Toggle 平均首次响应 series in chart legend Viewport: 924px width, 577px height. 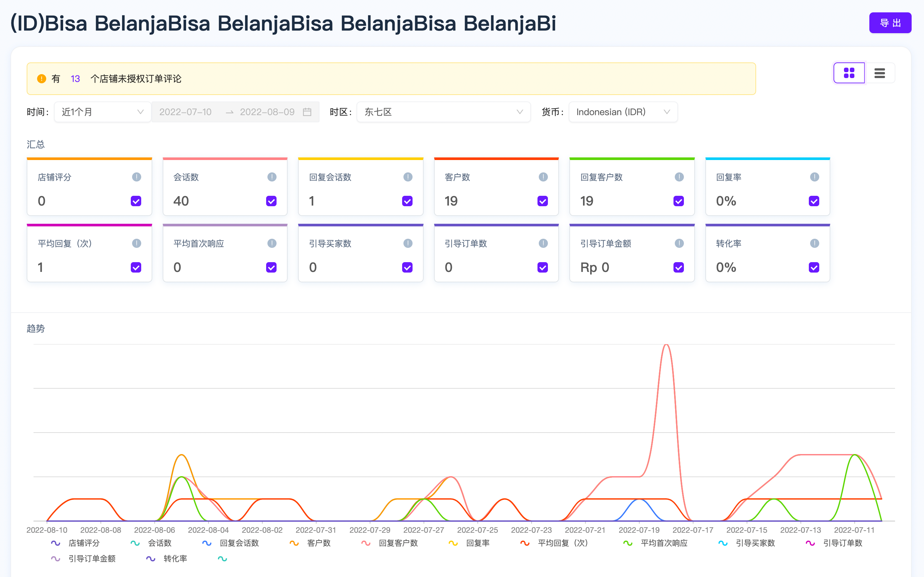tap(655, 543)
